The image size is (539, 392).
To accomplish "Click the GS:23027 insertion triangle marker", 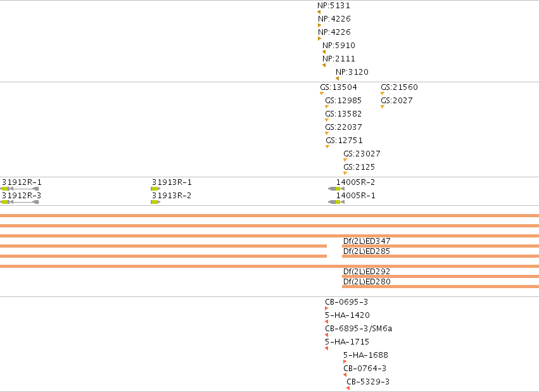I will [345, 160].
